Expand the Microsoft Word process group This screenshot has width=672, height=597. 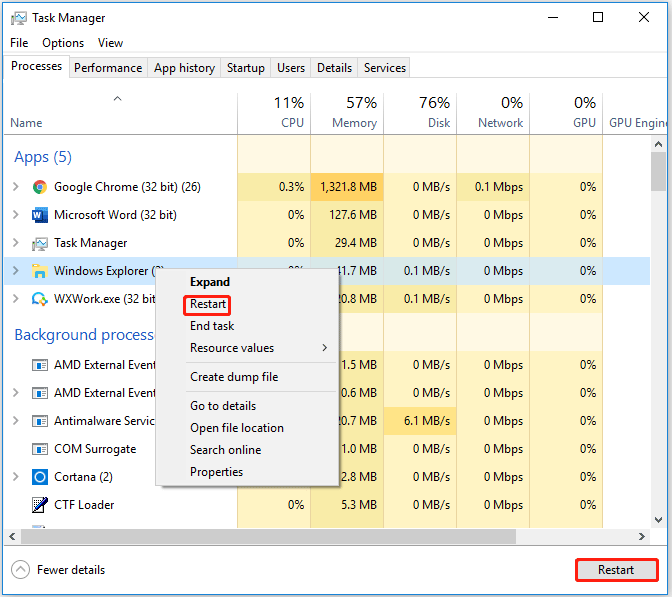coord(16,215)
